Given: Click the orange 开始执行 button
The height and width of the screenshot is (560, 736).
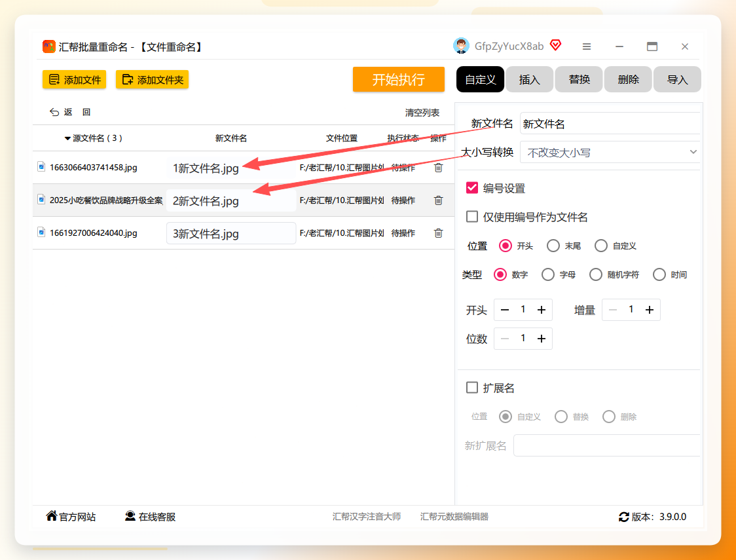Looking at the screenshot, I should pyautogui.click(x=399, y=79).
